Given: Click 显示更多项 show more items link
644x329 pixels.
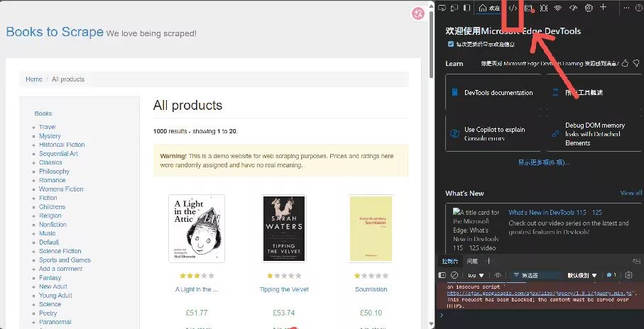Looking at the screenshot, I should click(543, 162).
